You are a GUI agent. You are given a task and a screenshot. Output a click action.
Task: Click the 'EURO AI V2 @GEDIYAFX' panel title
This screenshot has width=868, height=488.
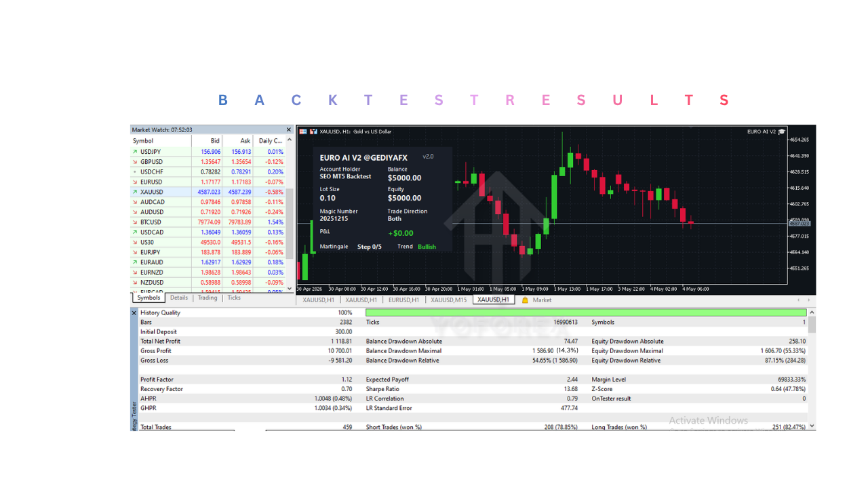pyautogui.click(x=363, y=158)
